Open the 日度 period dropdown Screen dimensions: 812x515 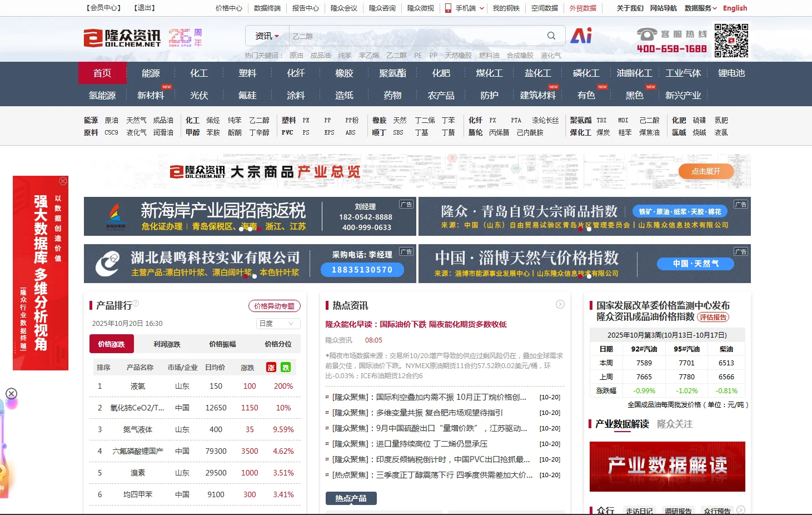[278, 324]
